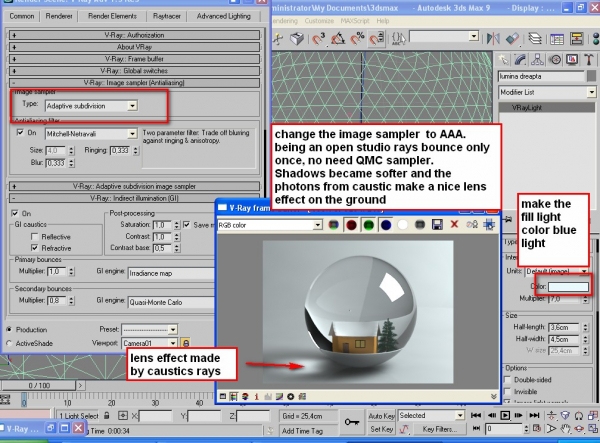
Task: Open Viewport Camera01 dropdown
Action: [149, 343]
